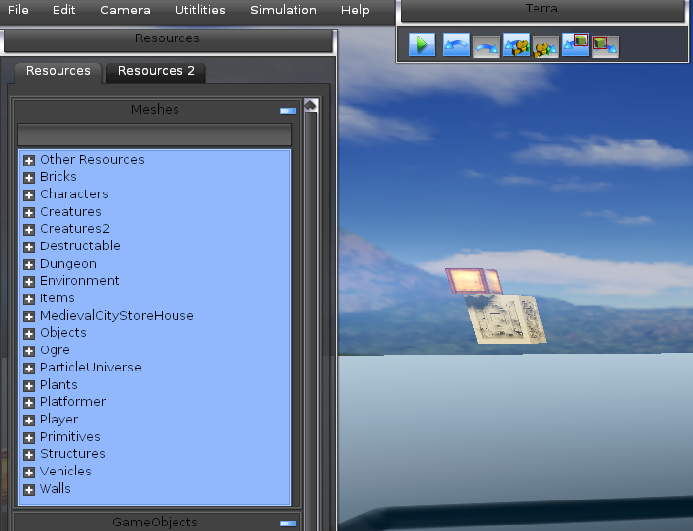Open the Utitlities menu
Viewport: 693px width, 531px height.
pos(200,10)
